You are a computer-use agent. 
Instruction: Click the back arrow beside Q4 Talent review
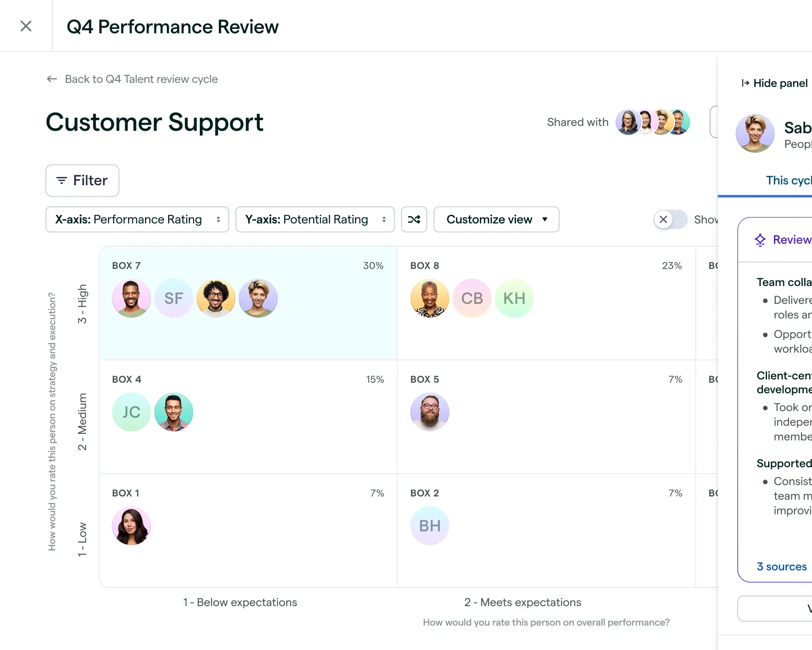52,79
